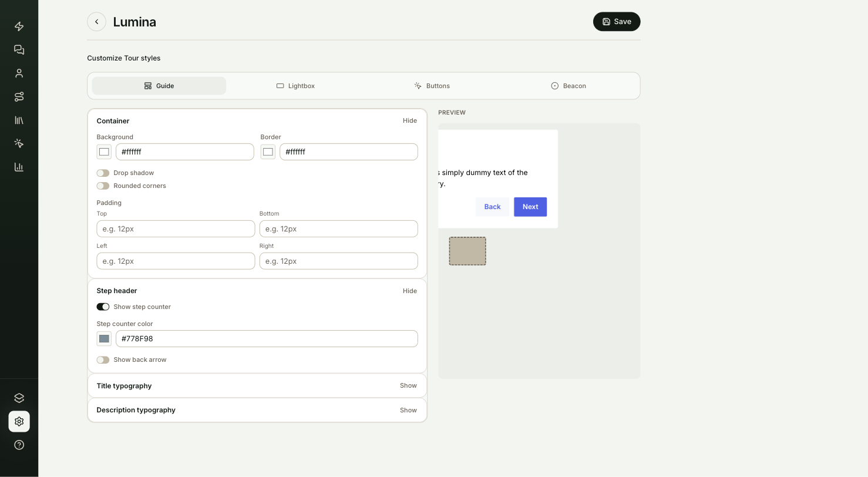Focus the Left padding input
This screenshot has width=868, height=477.
tap(176, 261)
